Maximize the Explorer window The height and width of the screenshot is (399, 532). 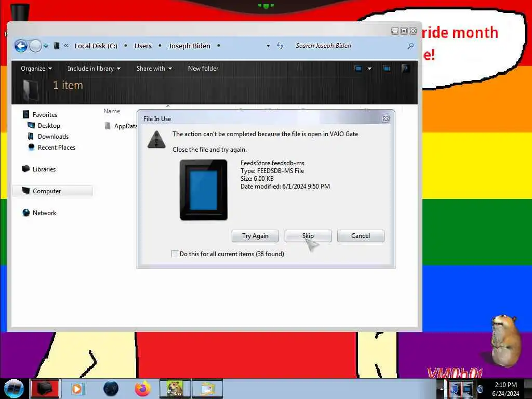[x=404, y=31]
